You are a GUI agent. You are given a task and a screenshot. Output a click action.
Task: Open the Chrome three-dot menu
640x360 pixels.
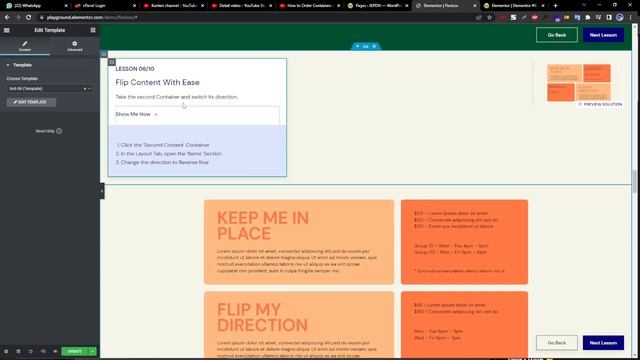pos(631,18)
